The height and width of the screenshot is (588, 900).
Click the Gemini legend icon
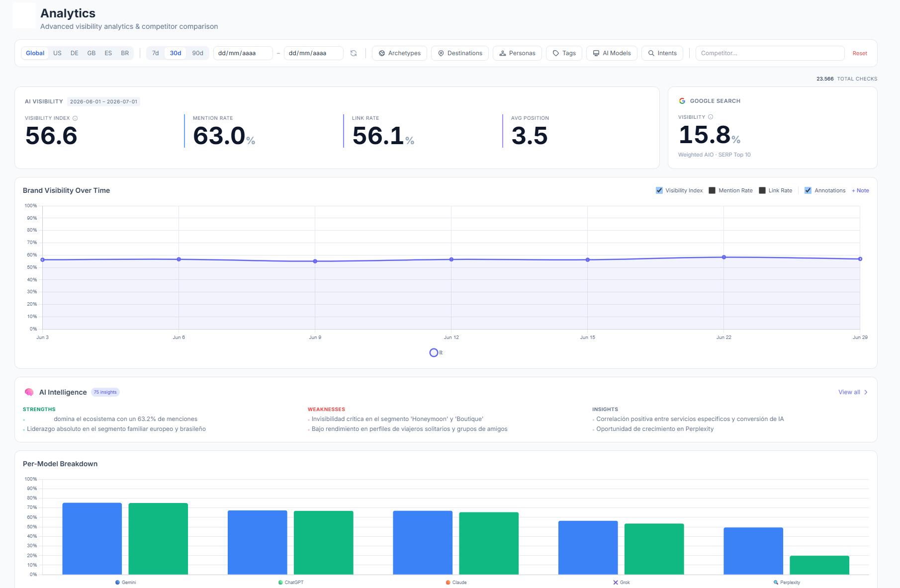coord(117,583)
